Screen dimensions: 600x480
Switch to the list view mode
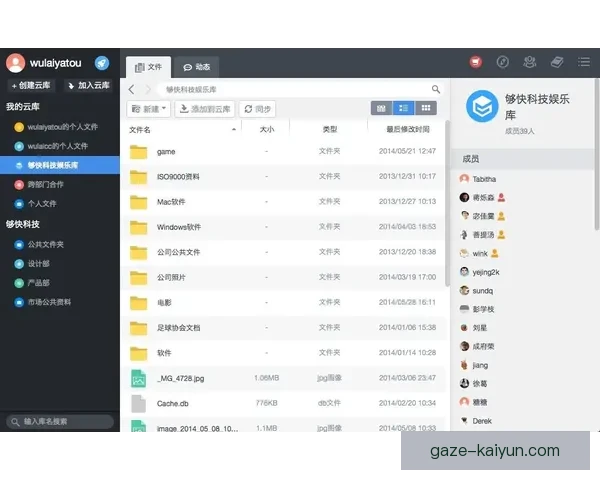(403, 108)
